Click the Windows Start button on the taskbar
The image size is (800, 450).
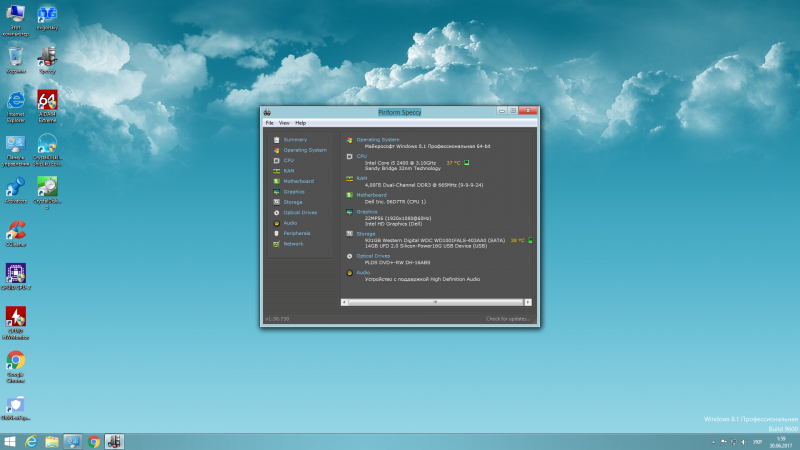(10, 440)
